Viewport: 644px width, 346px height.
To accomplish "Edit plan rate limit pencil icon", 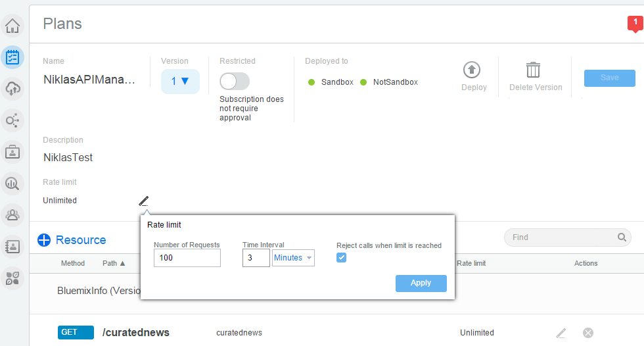I will pyautogui.click(x=143, y=201).
